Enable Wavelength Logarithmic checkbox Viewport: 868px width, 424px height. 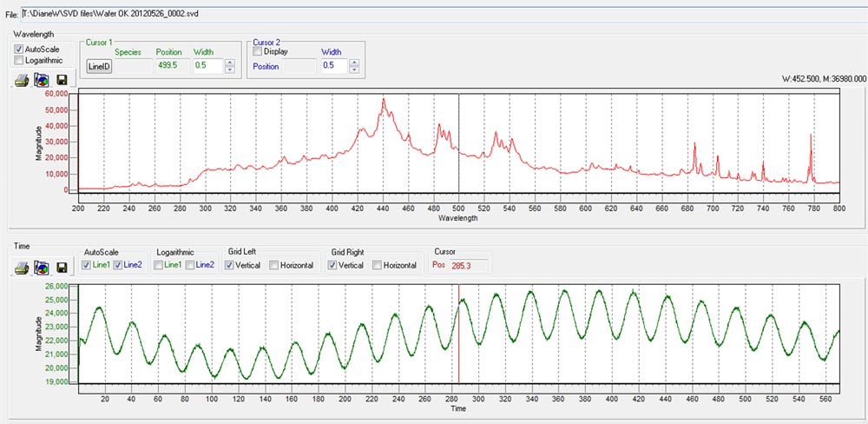[x=19, y=60]
